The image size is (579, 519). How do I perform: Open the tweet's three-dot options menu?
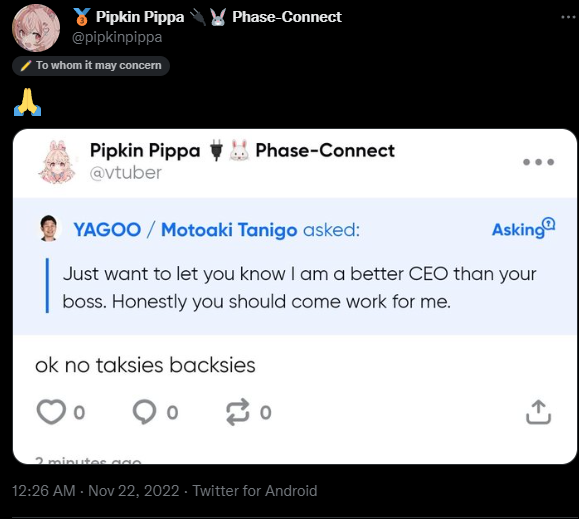(x=569, y=17)
